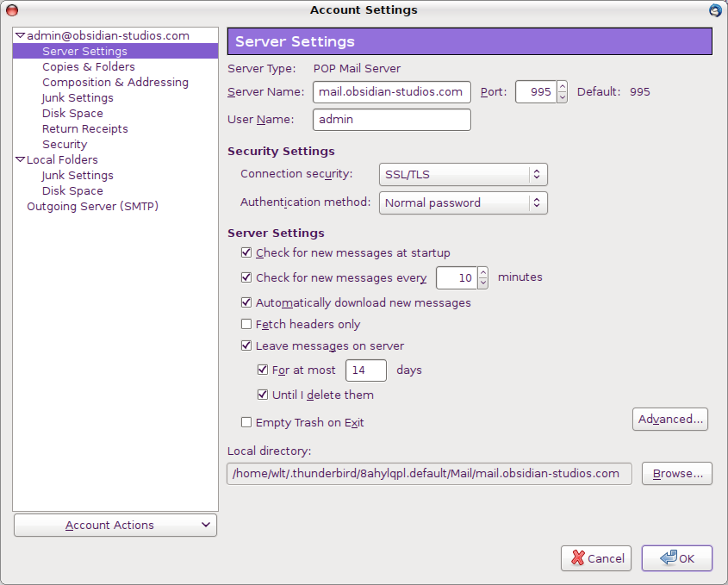Click Browse... for local directory
The width and height of the screenshot is (728, 585).
pyautogui.click(x=677, y=474)
